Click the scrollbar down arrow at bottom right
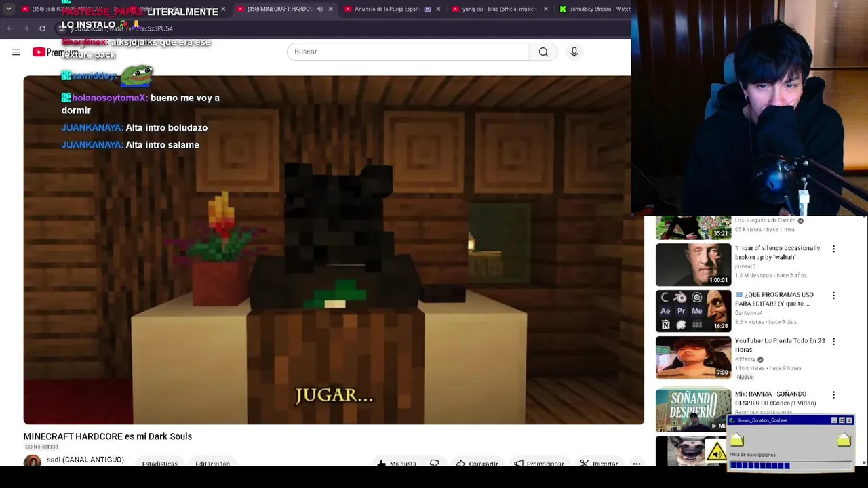868x488 pixels. tap(863, 462)
